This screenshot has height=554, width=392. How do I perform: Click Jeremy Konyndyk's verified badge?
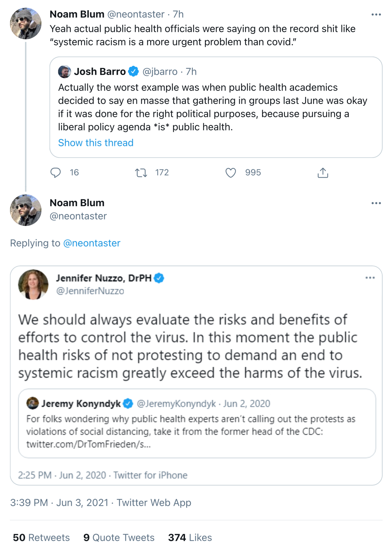128,403
